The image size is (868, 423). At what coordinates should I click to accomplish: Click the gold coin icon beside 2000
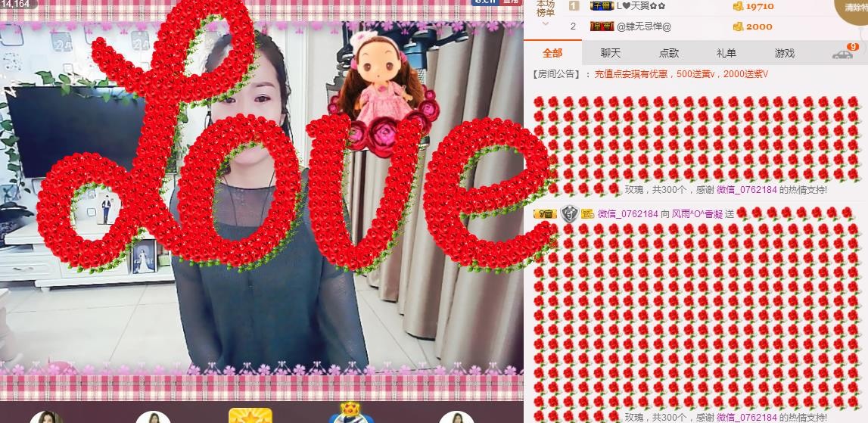point(738,26)
